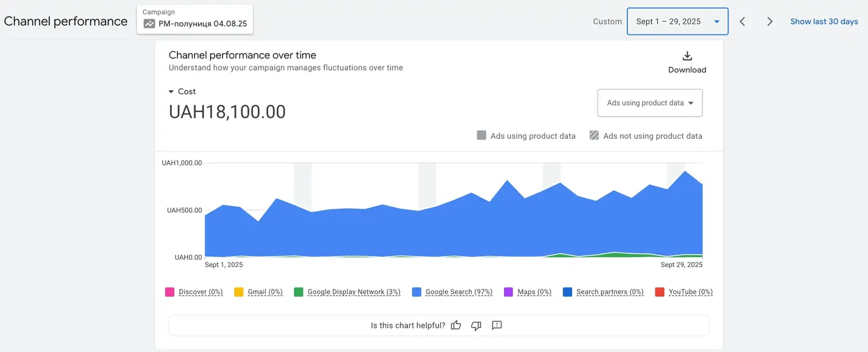Screen dimensions: 868x352
Task: Click the yellow Gmail color swatch
Action: (239, 292)
